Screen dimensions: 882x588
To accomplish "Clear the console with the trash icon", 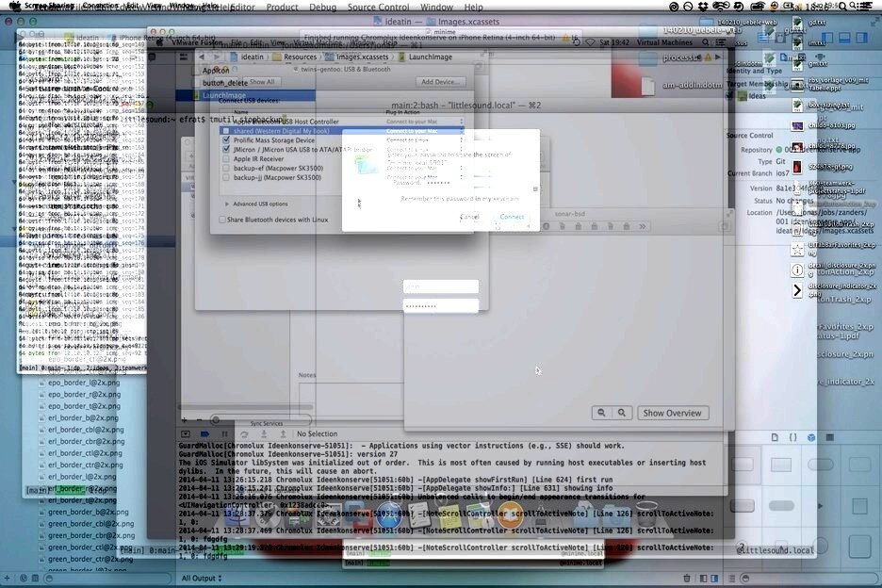I will pyautogui.click(x=687, y=578).
